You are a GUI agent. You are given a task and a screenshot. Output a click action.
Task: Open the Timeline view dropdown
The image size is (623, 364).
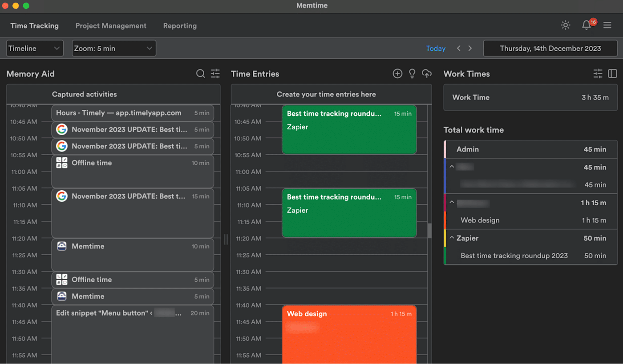coord(35,48)
